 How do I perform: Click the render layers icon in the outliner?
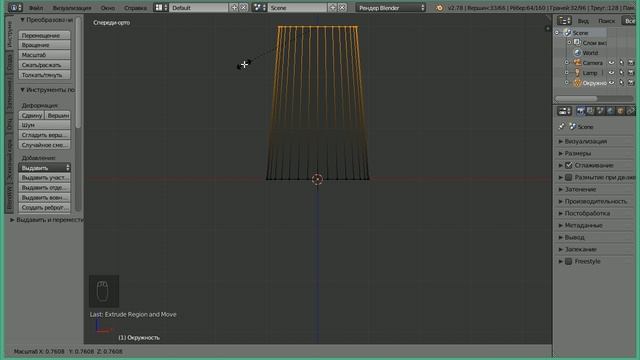tap(577, 42)
